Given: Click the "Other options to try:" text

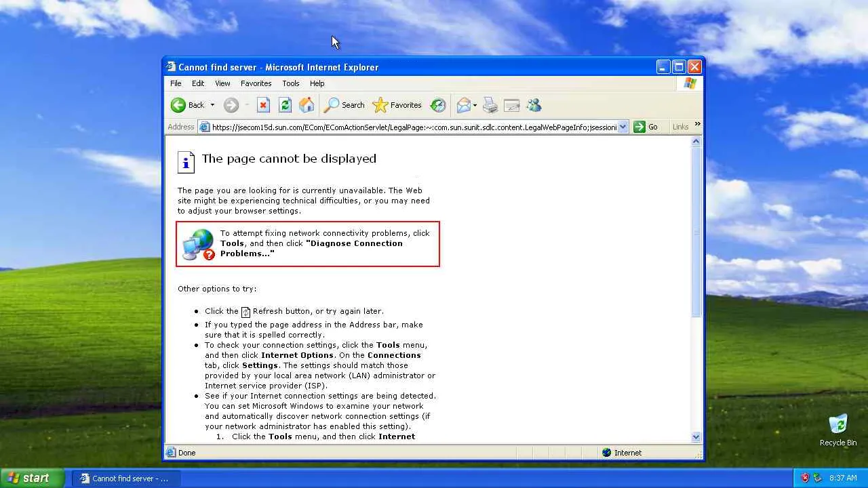Looking at the screenshot, I should [x=217, y=289].
